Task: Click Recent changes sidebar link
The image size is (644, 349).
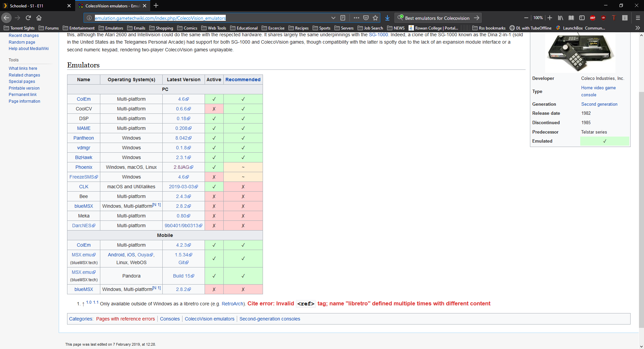Action: click(23, 36)
